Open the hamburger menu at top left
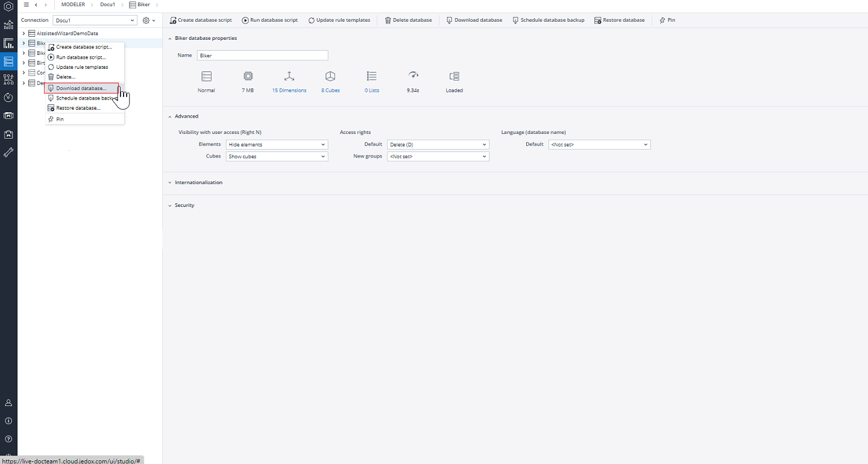 click(x=25, y=4)
